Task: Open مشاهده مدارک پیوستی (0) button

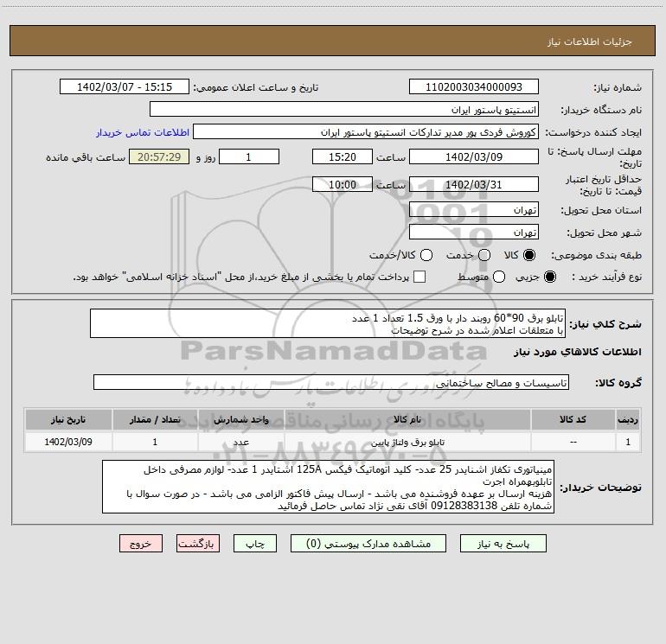Action: coord(368,544)
